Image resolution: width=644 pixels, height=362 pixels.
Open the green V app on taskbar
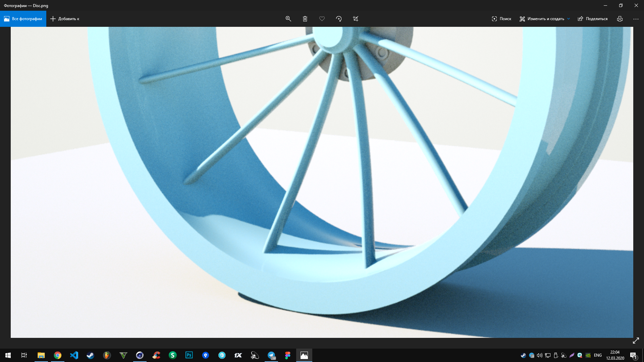pos(123,355)
